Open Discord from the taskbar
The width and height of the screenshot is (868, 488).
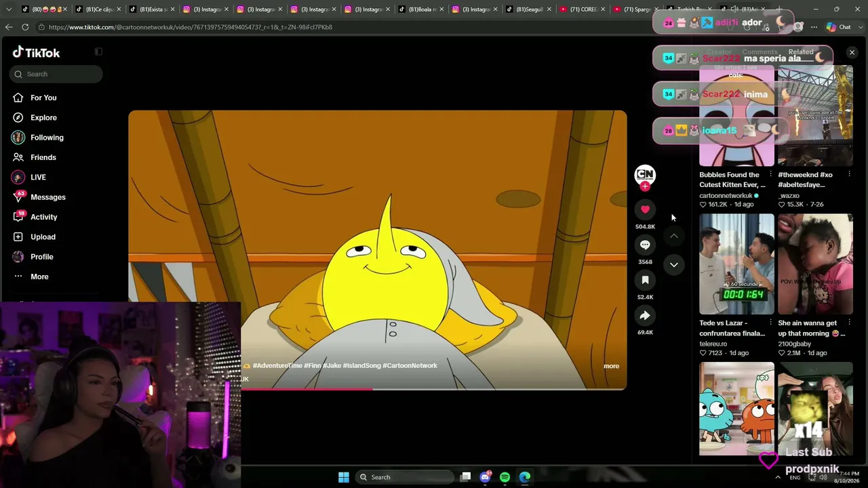485,477
